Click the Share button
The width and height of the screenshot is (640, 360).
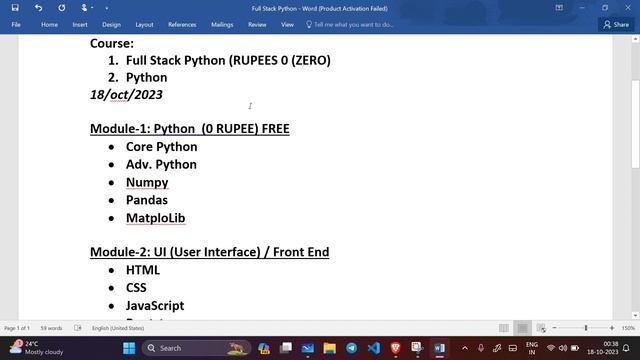pyautogui.click(x=616, y=24)
